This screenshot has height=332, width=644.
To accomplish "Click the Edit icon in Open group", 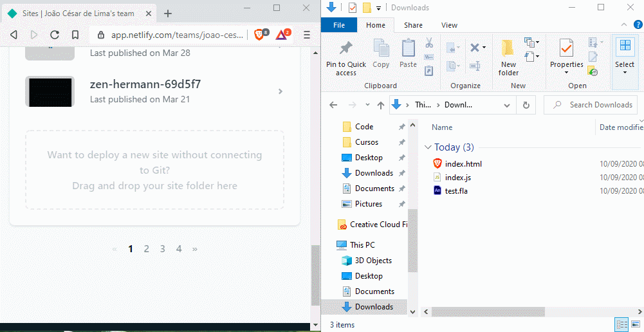I will point(591,57).
